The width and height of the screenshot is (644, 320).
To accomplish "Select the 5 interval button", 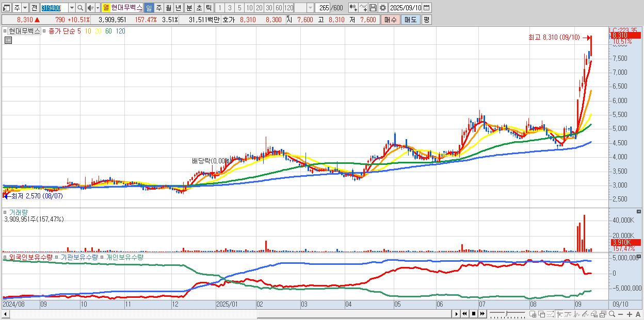I will [239, 8].
